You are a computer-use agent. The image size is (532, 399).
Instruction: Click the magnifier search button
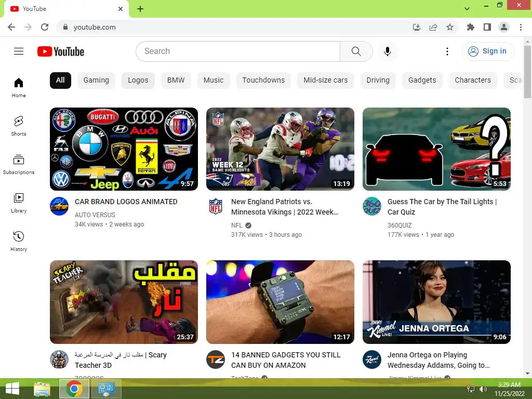(x=356, y=51)
